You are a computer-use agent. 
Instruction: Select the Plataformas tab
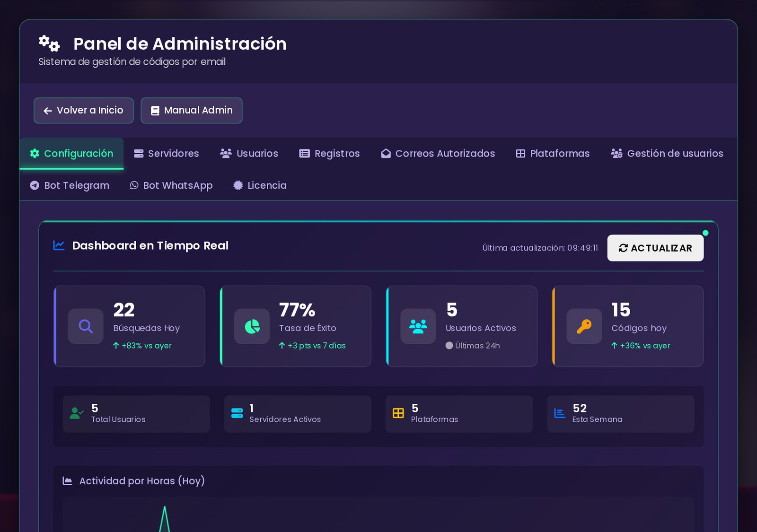pos(553,153)
